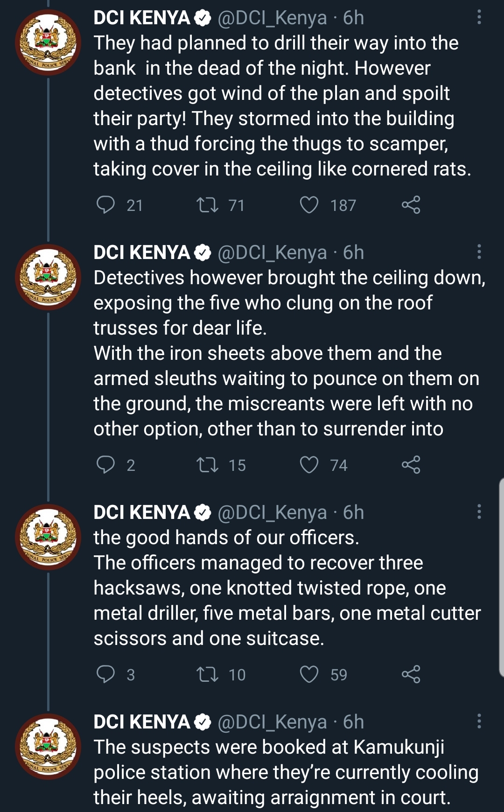Share the tweet about cornered rats
This screenshot has width=504, height=812.
[x=411, y=205]
